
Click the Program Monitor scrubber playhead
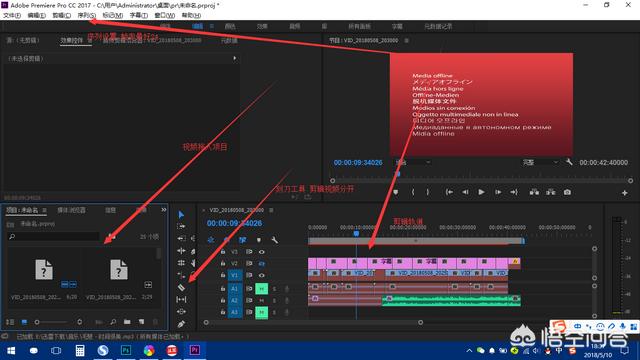[399, 174]
